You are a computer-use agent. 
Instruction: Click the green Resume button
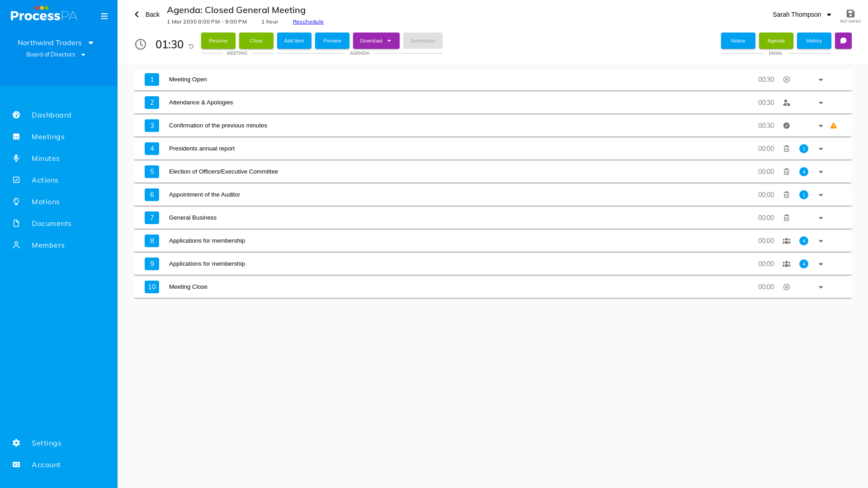218,41
